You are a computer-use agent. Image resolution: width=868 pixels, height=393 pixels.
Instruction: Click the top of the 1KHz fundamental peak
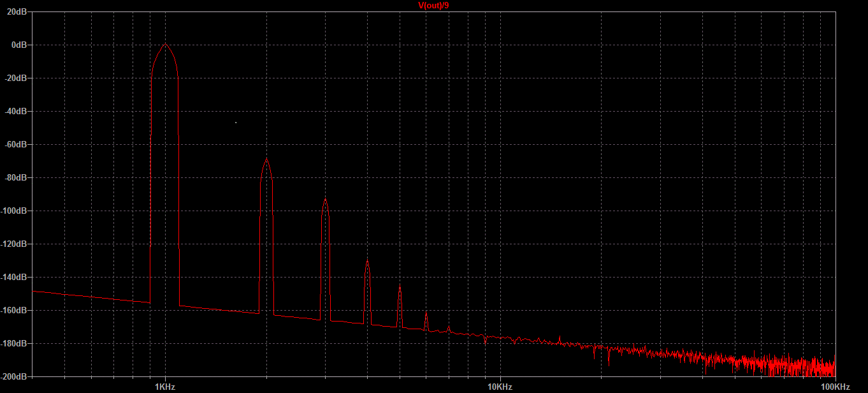[165, 45]
